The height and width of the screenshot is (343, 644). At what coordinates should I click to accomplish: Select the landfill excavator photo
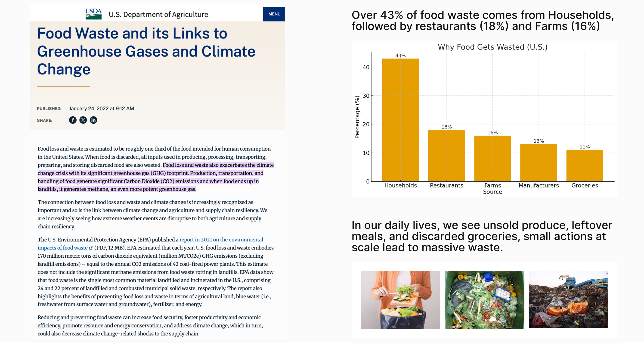coord(568,299)
